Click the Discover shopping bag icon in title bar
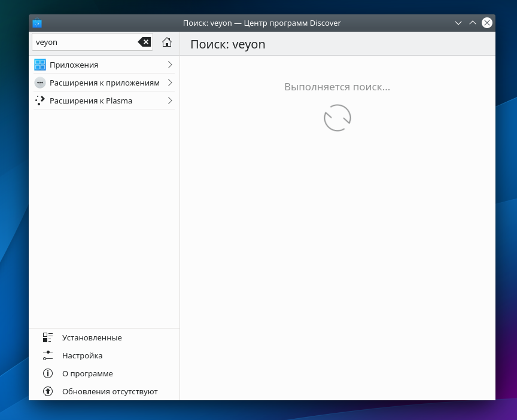Image resolution: width=517 pixels, height=420 pixels. [x=37, y=23]
